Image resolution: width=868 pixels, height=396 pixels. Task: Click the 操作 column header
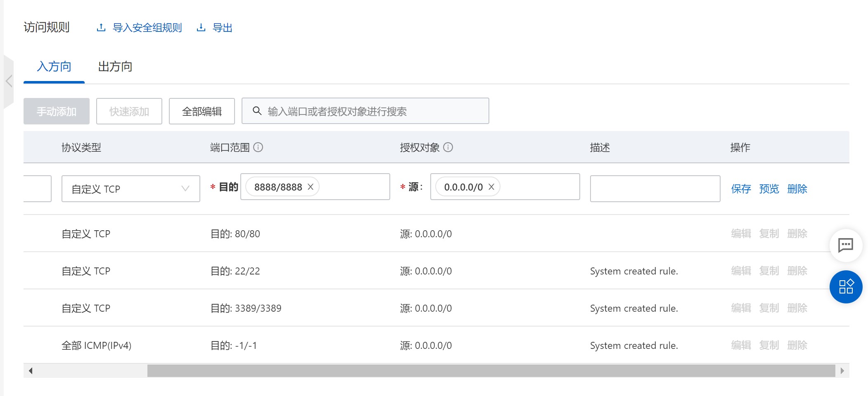740,148
